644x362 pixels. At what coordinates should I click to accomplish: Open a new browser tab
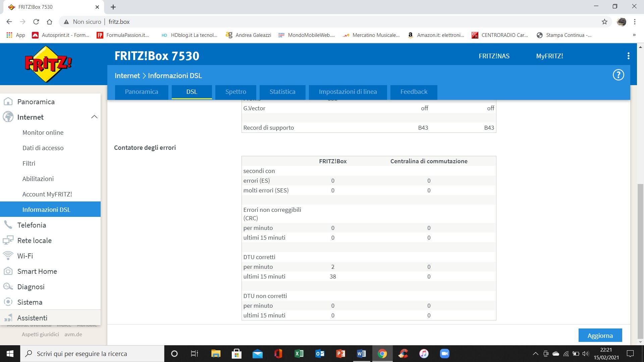tap(113, 7)
